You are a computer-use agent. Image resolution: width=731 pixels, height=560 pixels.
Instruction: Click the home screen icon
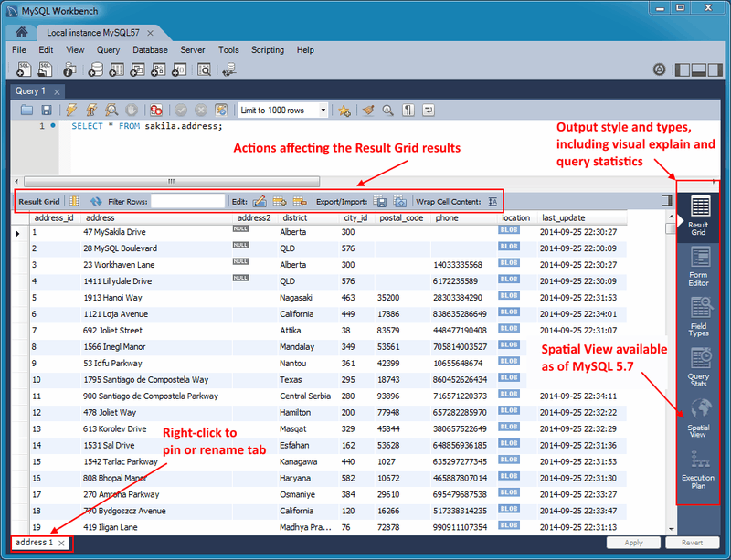(x=21, y=32)
